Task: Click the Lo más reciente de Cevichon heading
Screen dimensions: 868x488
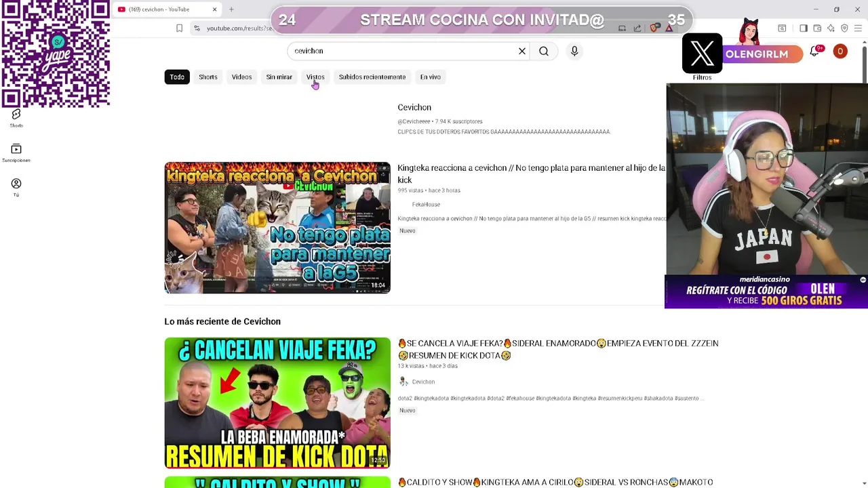Action: (x=222, y=321)
